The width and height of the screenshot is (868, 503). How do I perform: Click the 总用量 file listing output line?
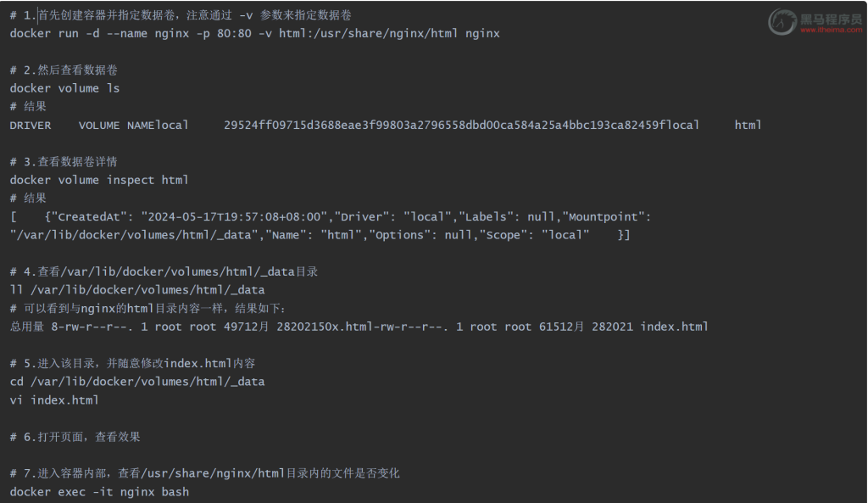point(359,327)
